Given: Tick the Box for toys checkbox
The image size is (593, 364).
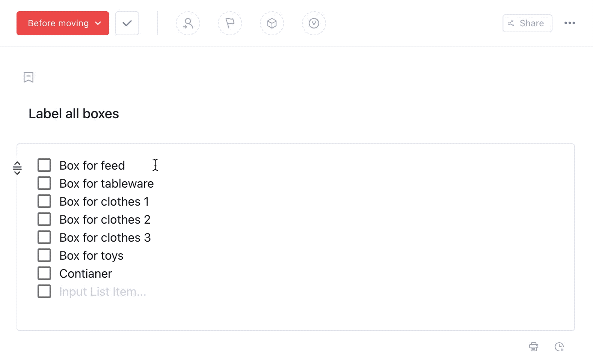Looking at the screenshot, I should tap(44, 255).
